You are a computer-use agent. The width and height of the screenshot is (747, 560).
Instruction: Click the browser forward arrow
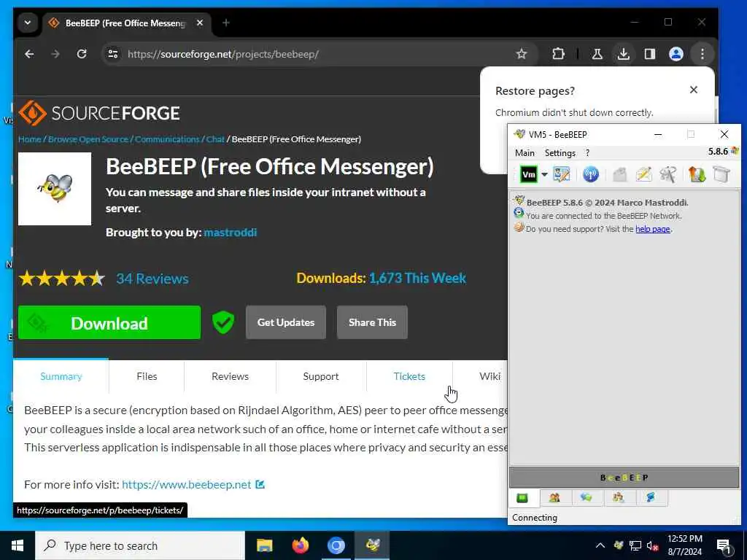[55, 54]
